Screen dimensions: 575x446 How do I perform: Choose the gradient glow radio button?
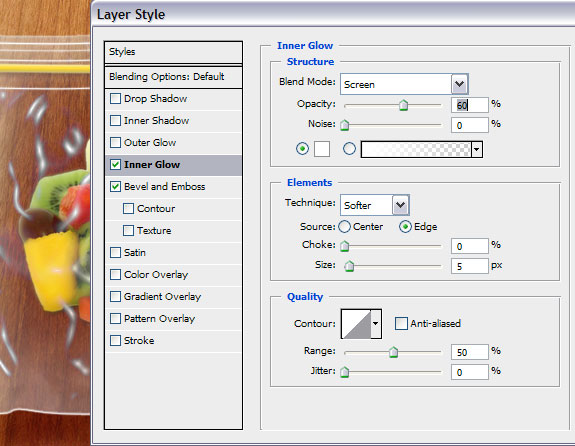tap(349, 149)
